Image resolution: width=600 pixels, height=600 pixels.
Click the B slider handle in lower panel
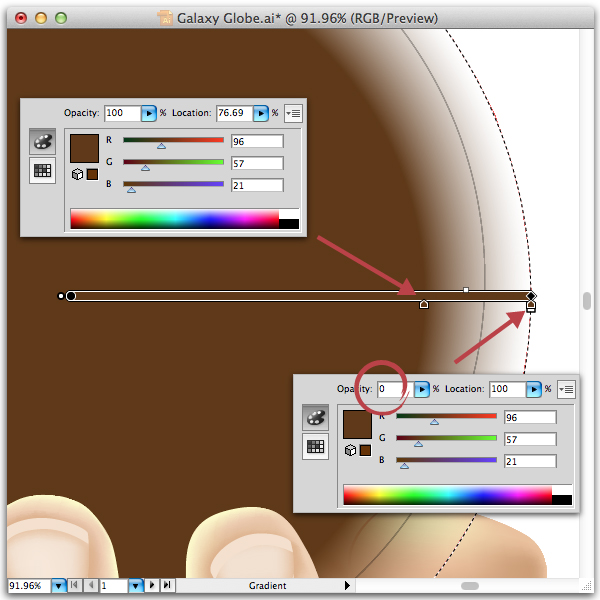click(x=404, y=466)
